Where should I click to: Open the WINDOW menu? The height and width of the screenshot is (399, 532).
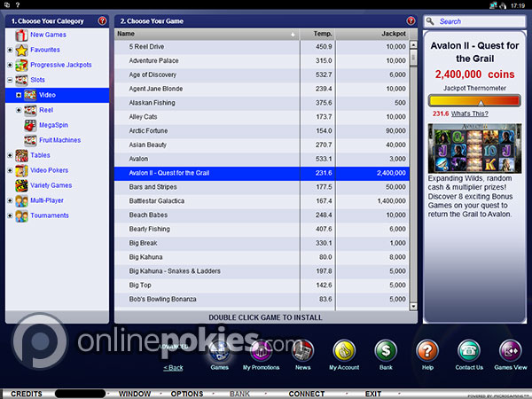(135, 394)
